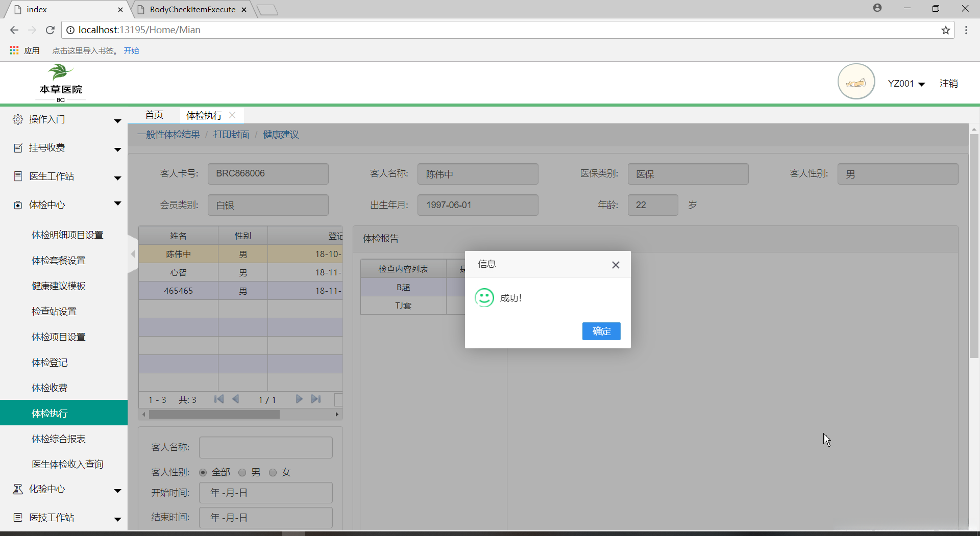Click the 本草医院 logo

point(61,83)
